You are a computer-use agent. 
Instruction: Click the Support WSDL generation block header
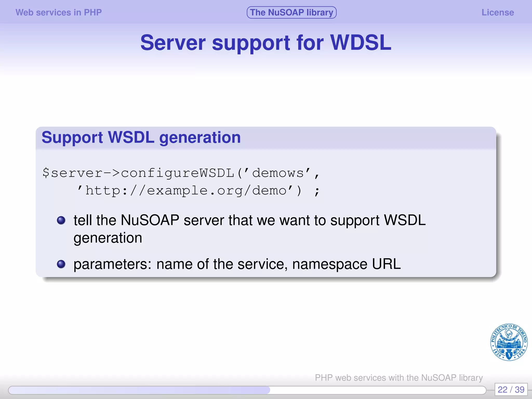(141, 137)
